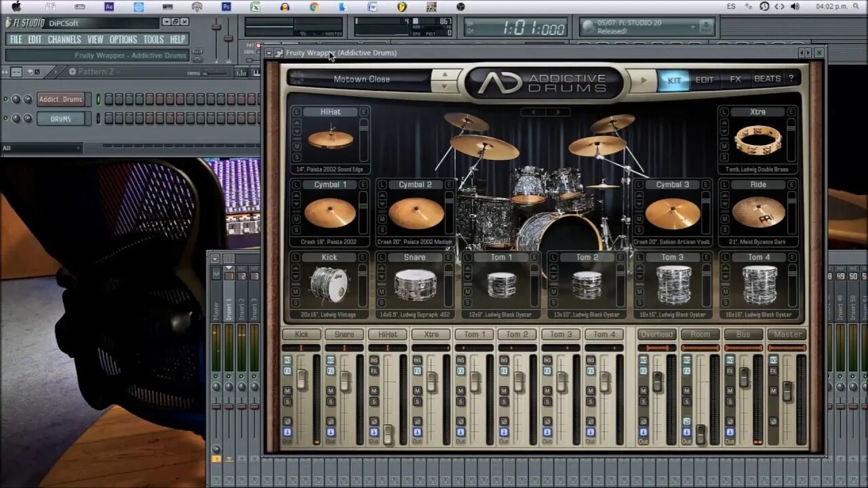Invert phase on the Tom 1 channel
Screen dimensions: 868x488
point(460,422)
